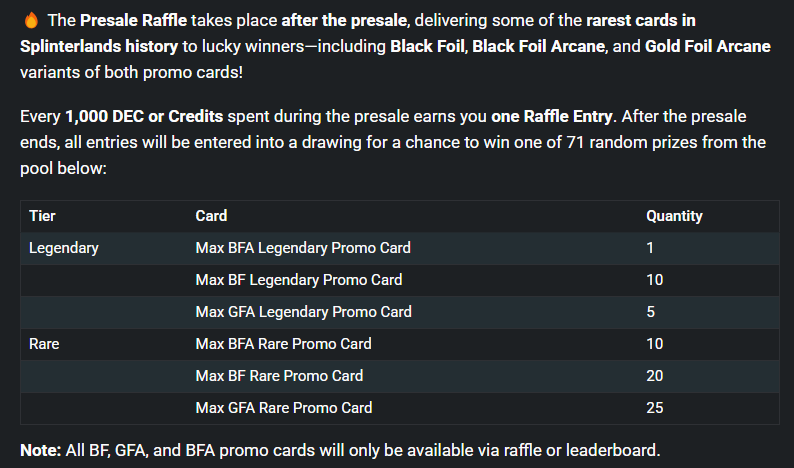Click the Tier column header

(x=42, y=216)
